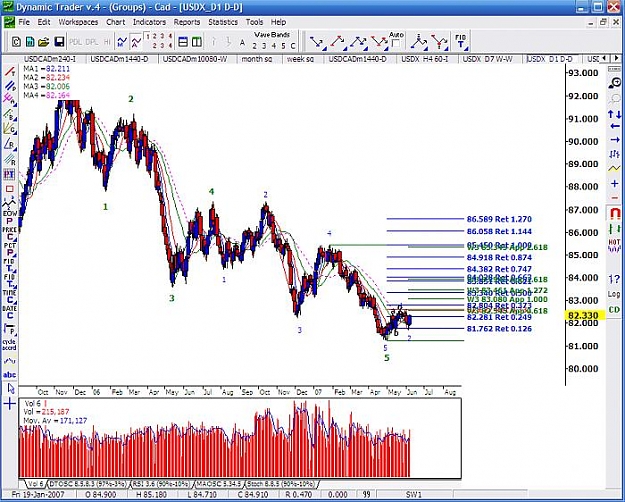Click the yellow line chart icon
Screen dimensions: 625x502
point(614,169)
